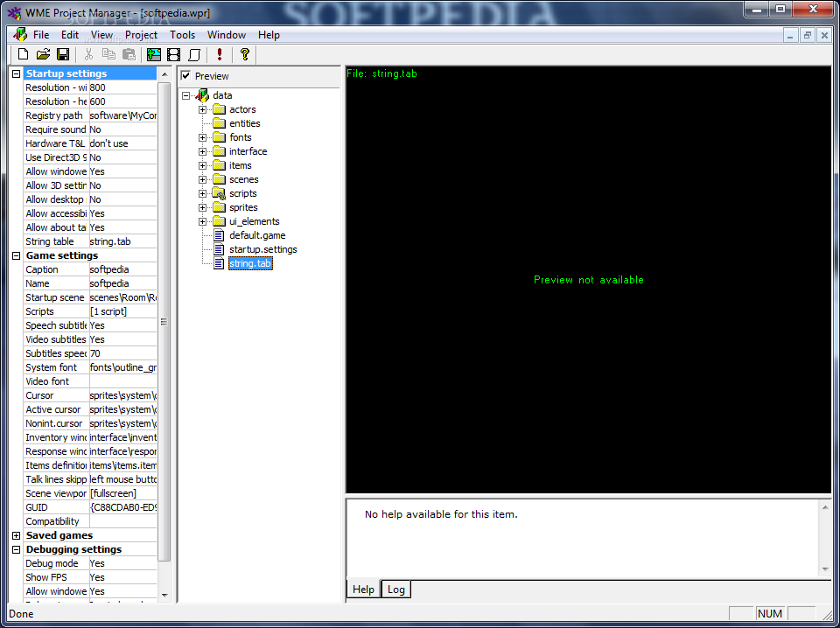This screenshot has width=840, height=628.
Task: Run the game with red exclamation icon
Action: click(220, 54)
